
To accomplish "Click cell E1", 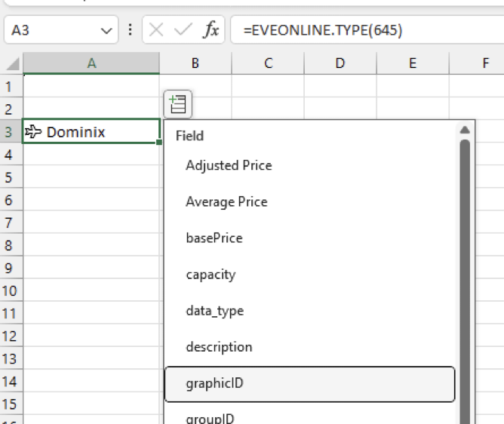I will tap(413, 86).
